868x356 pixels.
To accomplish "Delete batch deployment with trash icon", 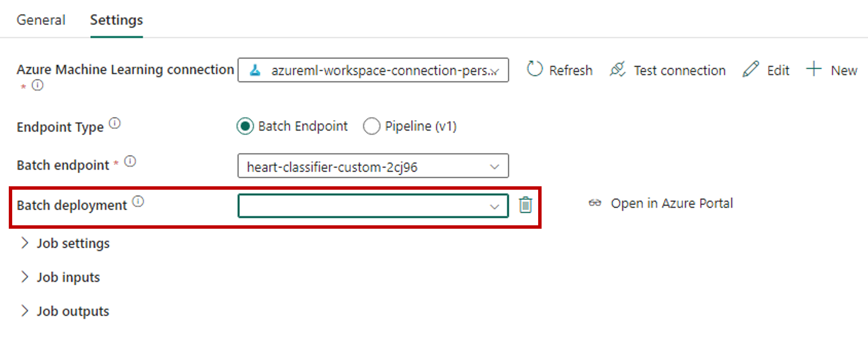I will [525, 205].
